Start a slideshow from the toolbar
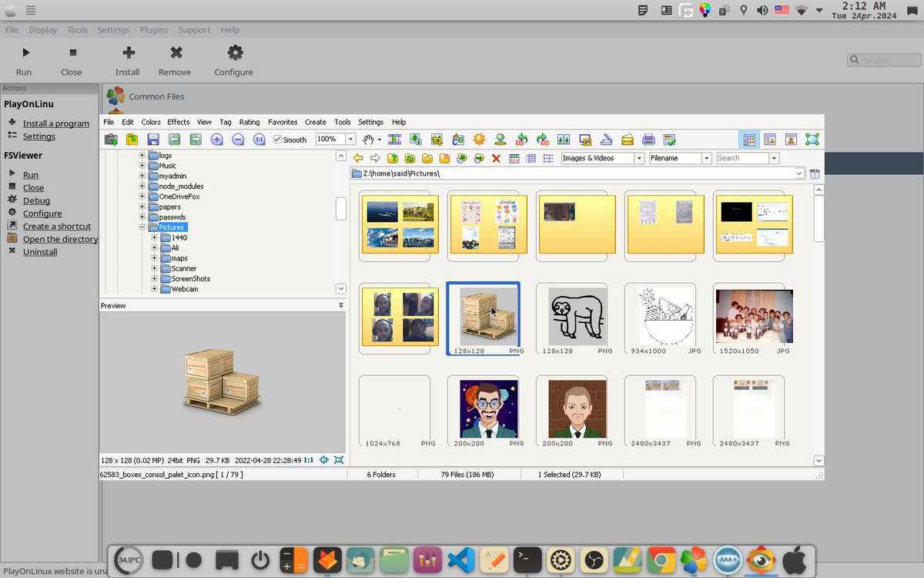 pos(394,139)
